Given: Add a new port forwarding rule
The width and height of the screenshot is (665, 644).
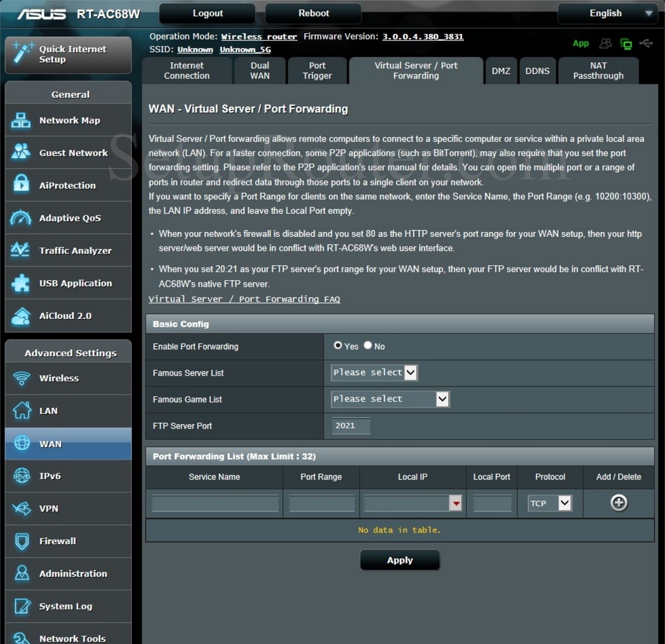Looking at the screenshot, I should point(618,502).
